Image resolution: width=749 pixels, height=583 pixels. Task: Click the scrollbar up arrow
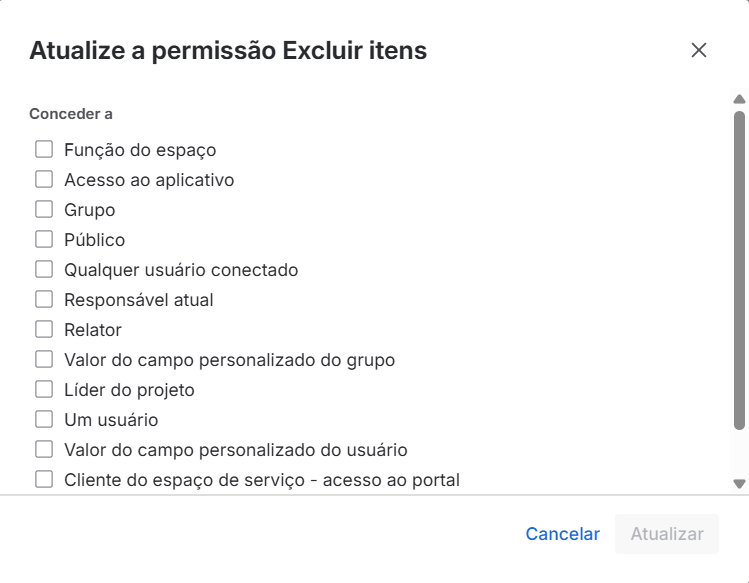(740, 99)
